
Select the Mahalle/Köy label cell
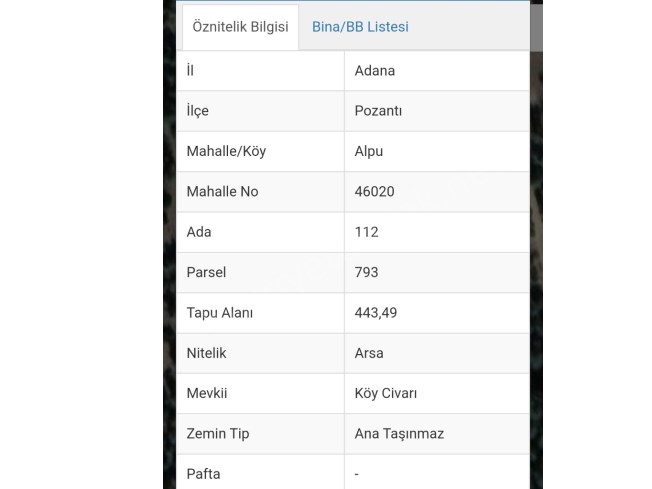[x=226, y=151]
